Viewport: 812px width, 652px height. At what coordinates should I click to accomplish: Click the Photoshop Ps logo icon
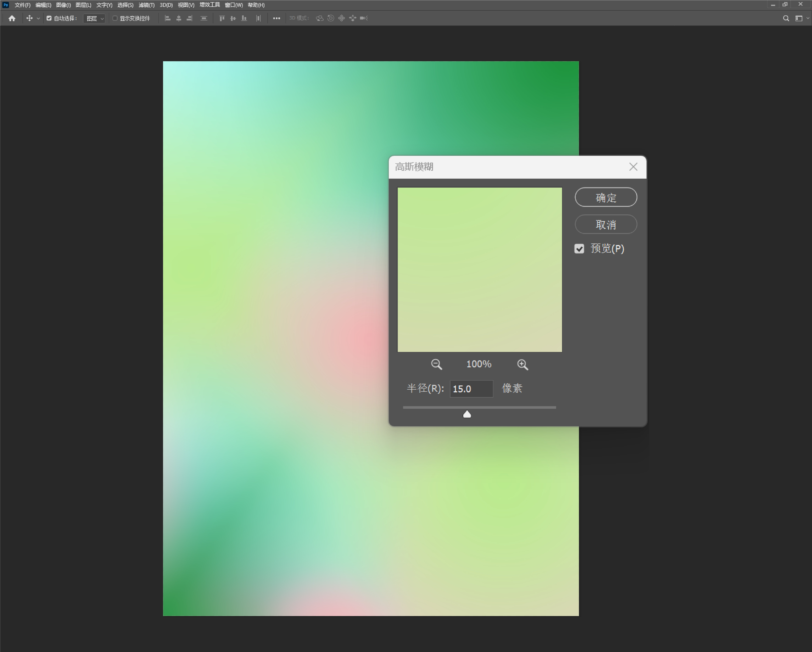(6, 5)
